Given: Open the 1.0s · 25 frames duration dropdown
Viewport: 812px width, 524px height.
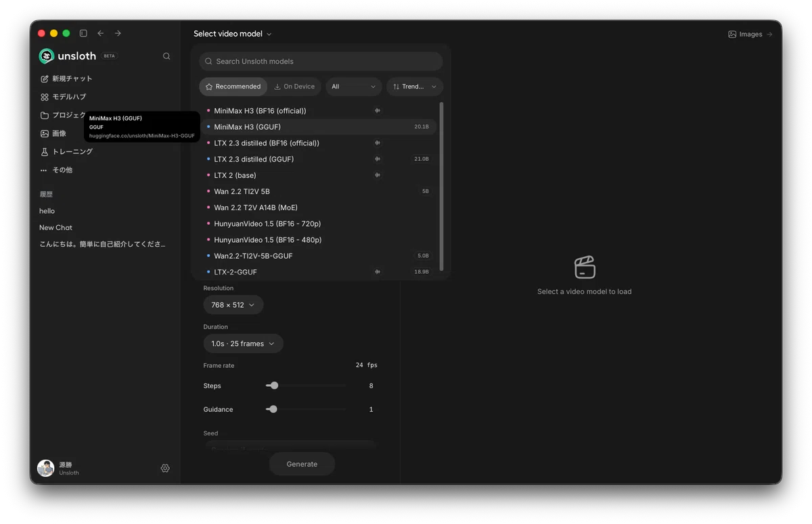Looking at the screenshot, I should pos(243,343).
